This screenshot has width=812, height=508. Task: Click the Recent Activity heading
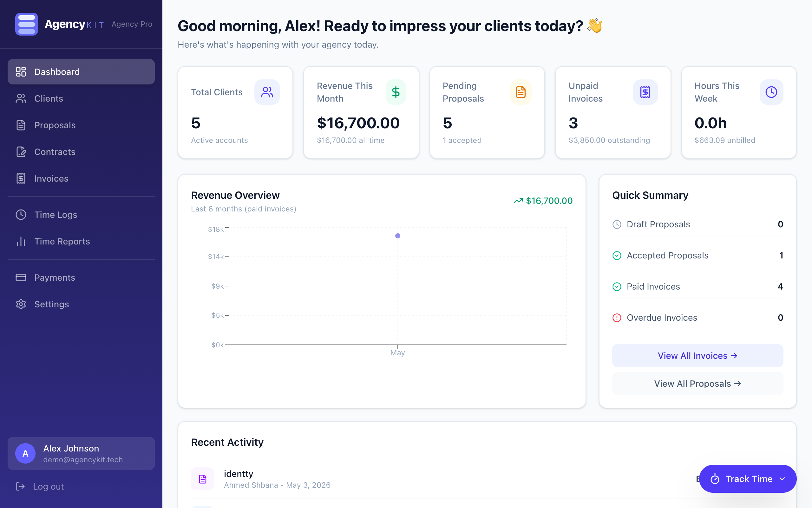point(227,442)
